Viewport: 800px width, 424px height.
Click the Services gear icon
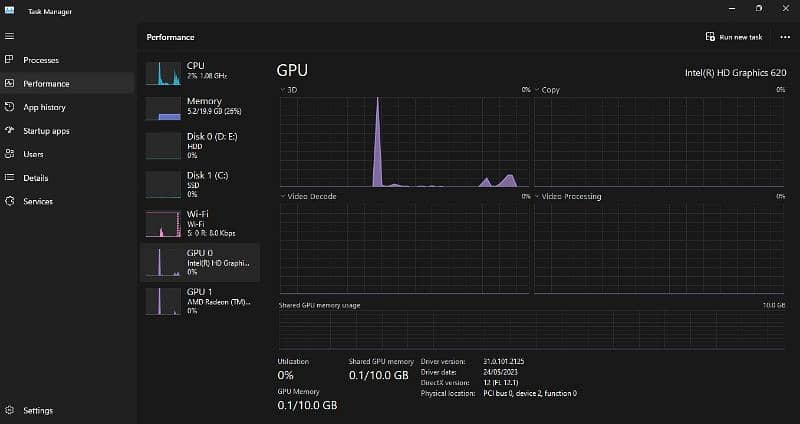pos(9,201)
